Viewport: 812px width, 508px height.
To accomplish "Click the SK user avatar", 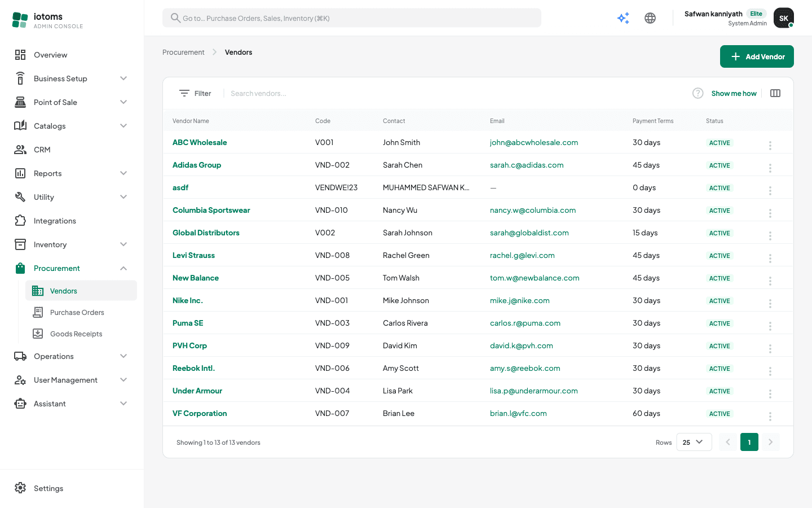I will click(x=784, y=18).
